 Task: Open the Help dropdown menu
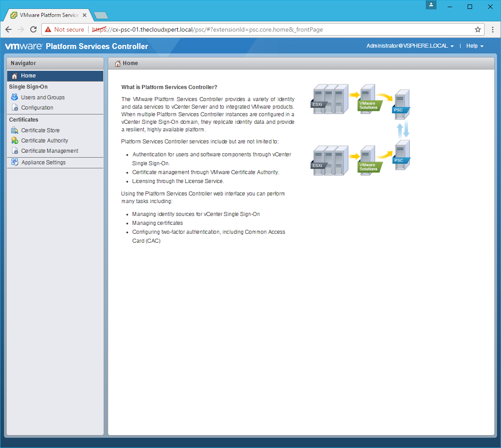tap(474, 46)
